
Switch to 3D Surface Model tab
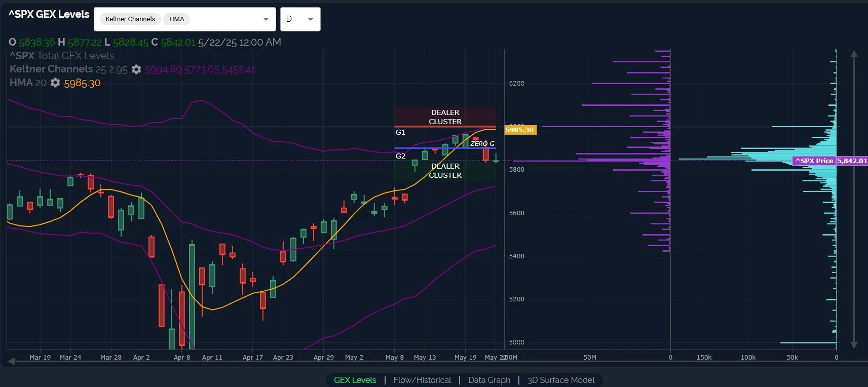point(561,380)
